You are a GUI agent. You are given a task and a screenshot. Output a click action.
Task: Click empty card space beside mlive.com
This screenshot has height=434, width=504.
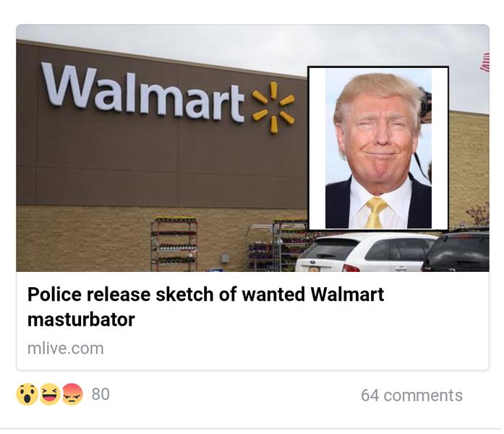(x=289, y=349)
